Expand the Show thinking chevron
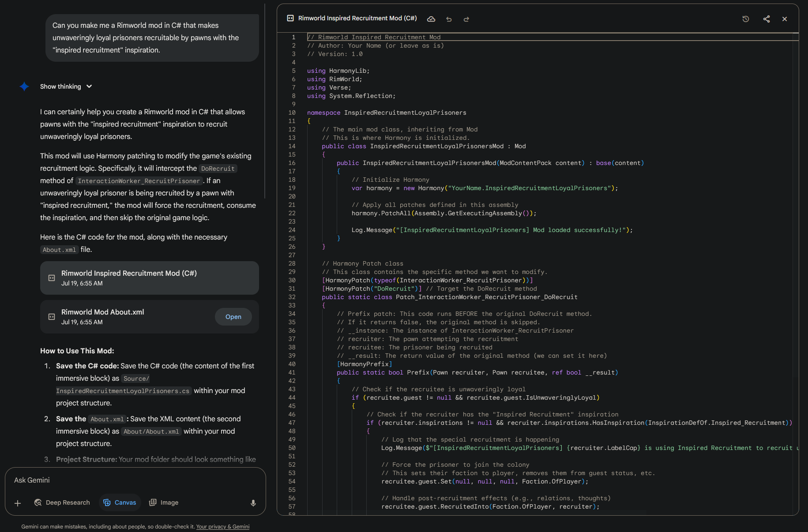Image resolution: width=808 pixels, height=532 pixels. (89, 86)
